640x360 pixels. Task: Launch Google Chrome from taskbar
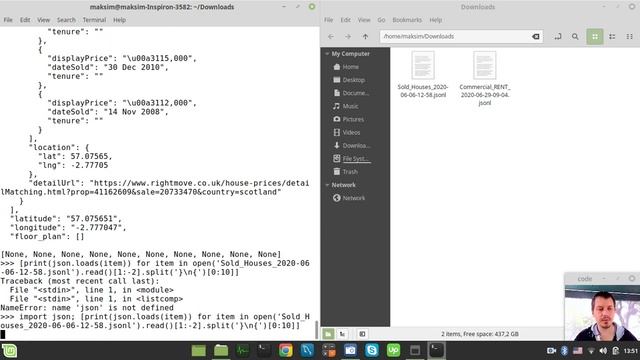[286, 351]
